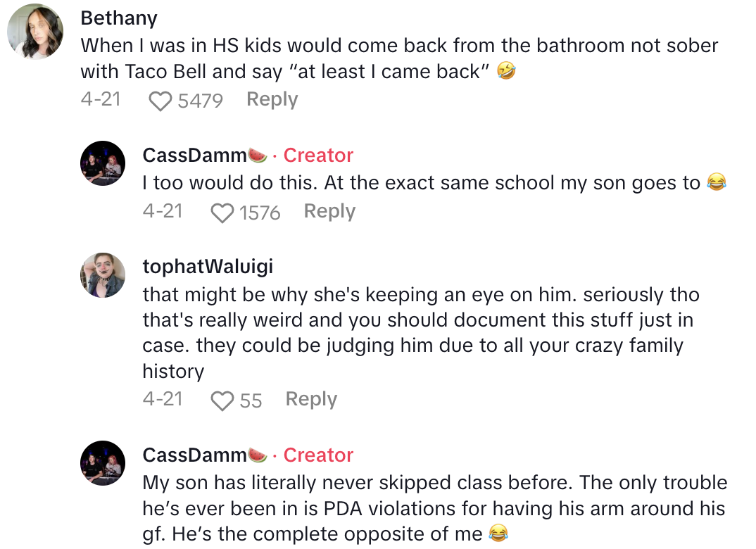The height and width of the screenshot is (549, 756).
Task: Reply to CassDamm's 'I too would do this' comment
Action: click(x=329, y=212)
